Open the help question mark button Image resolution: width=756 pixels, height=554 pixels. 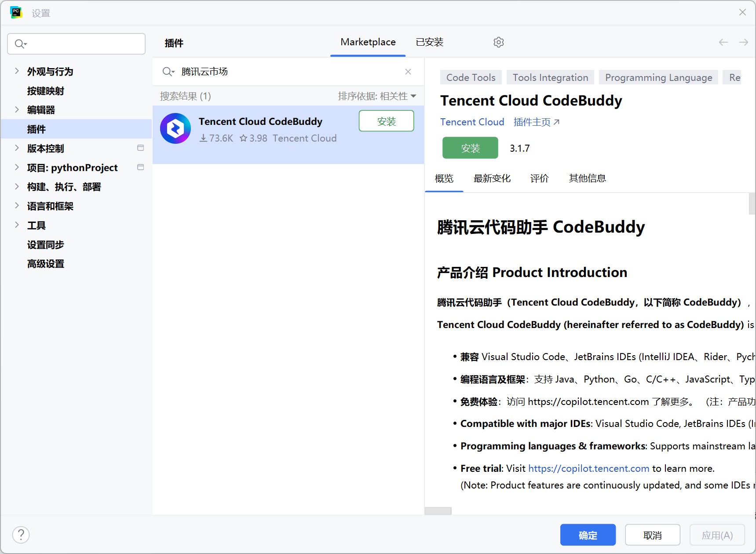pos(21,535)
